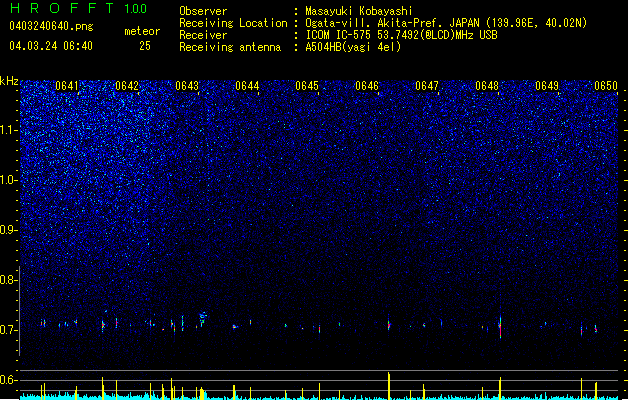Click the 0.7 frequency axis label
The height and width of the screenshot is (400, 629).
click(x=9, y=330)
